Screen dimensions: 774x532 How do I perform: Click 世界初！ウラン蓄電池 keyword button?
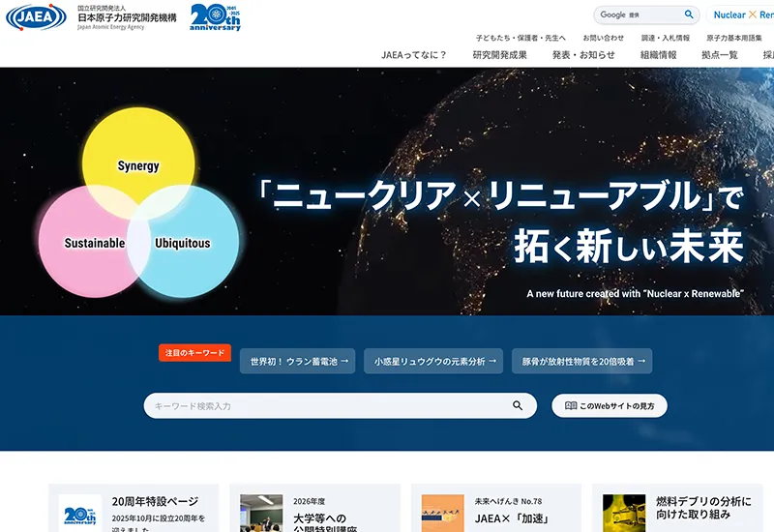298,361
